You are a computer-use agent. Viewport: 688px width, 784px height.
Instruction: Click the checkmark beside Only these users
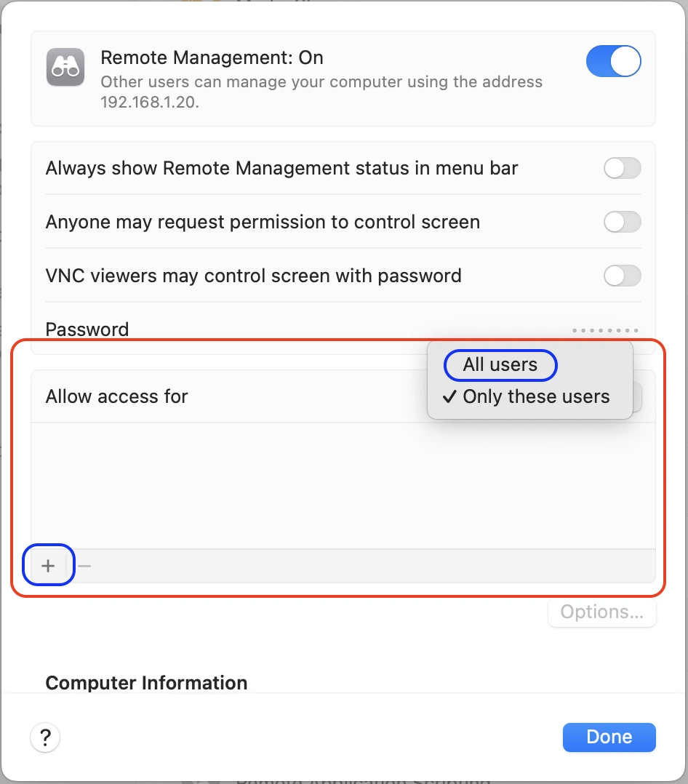tap(449, 396)
